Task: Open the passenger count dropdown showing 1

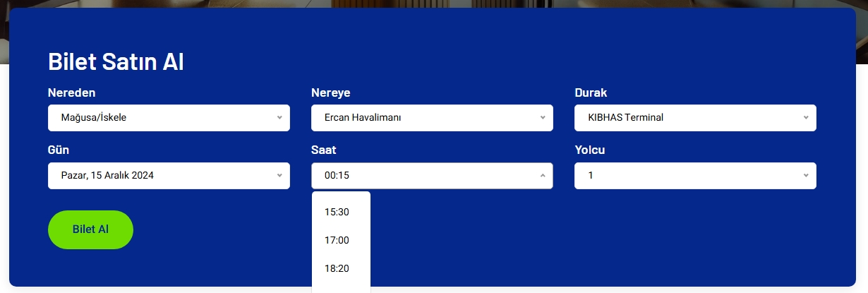Action: point(695,176)
